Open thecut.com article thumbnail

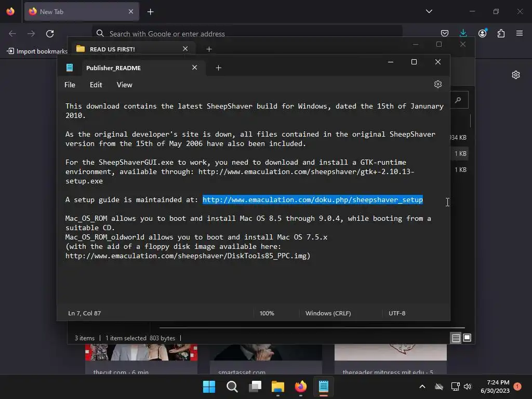[x=141, y=352]
